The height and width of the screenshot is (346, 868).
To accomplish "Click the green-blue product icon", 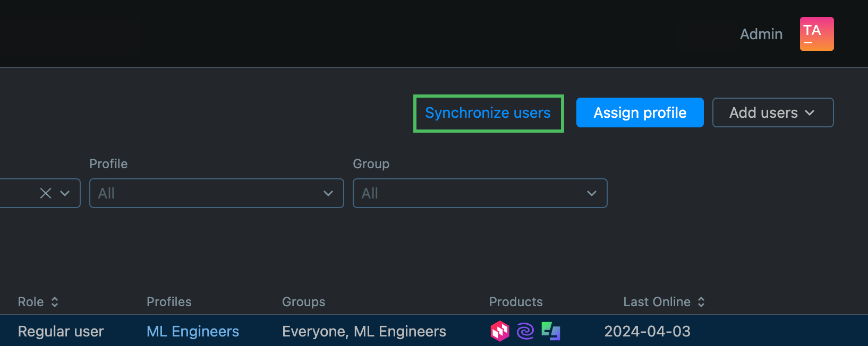I will [x=551, y=331].
